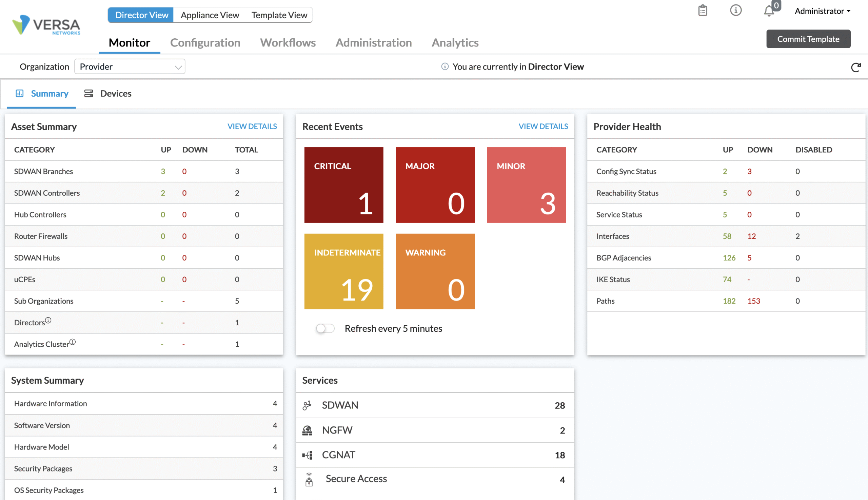The height and width of the screenshot is (500, 868).
Task: Click the Router Firewalls row
Action: coord(144,236)
